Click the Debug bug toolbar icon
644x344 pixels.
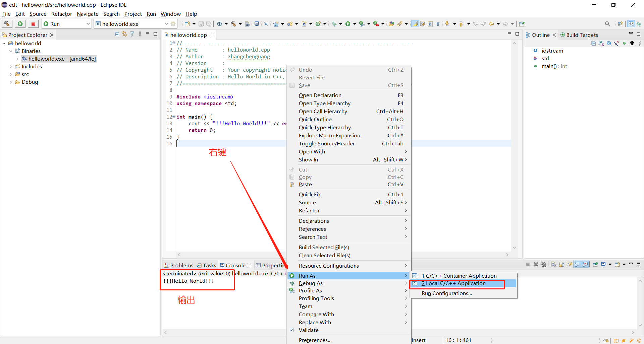pyautogui.click(x=334, y=24)
